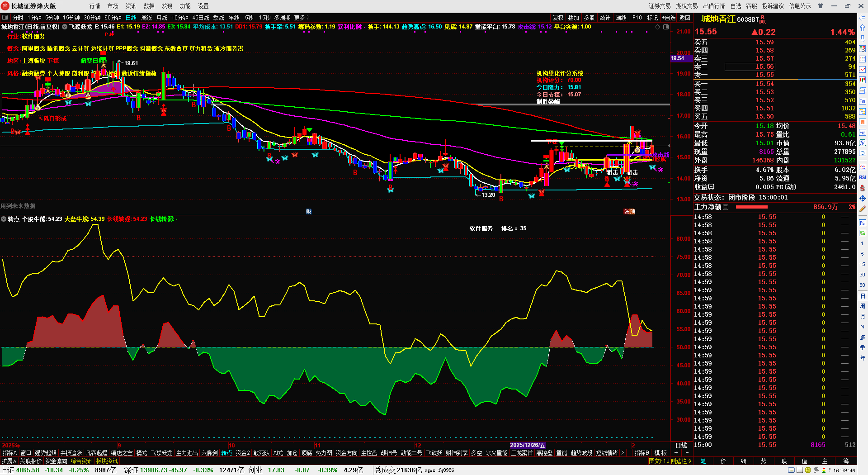The height and width of the screenshot is (475, 868).
Task: Click the 涨预 marker on chart timeline
Action: (629, 211)
